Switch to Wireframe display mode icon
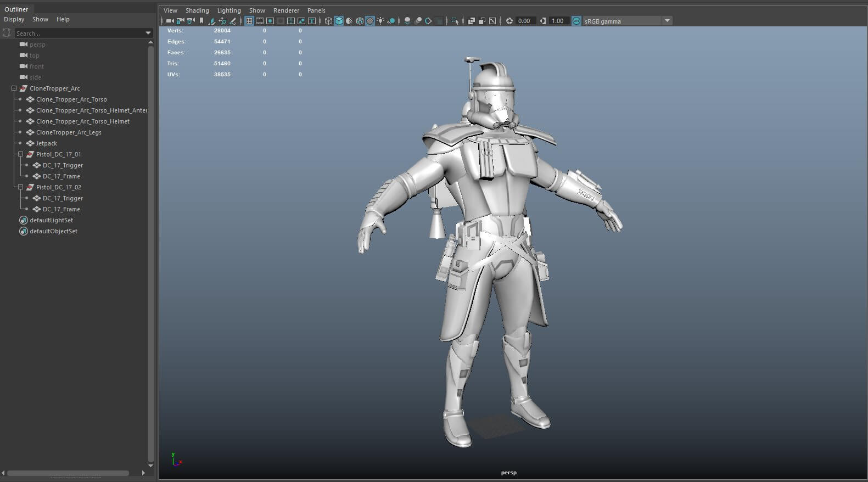The image size is (868, 482). click(x=328, y=21)
